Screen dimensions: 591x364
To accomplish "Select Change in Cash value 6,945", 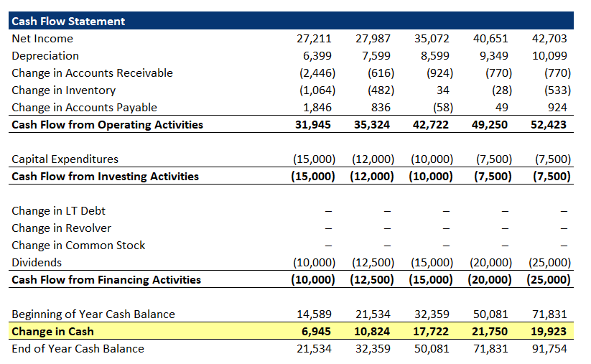I will tap(316, 332).
